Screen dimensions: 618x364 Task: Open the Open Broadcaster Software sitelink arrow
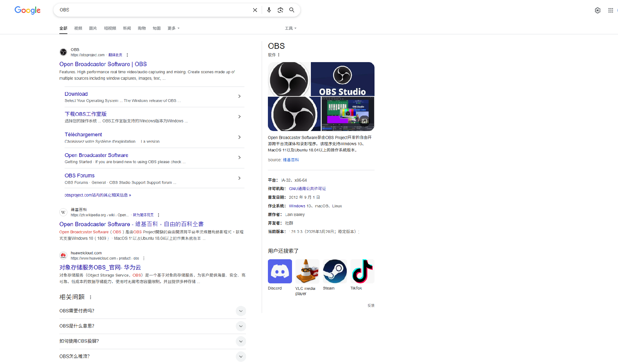pos(239,158)
